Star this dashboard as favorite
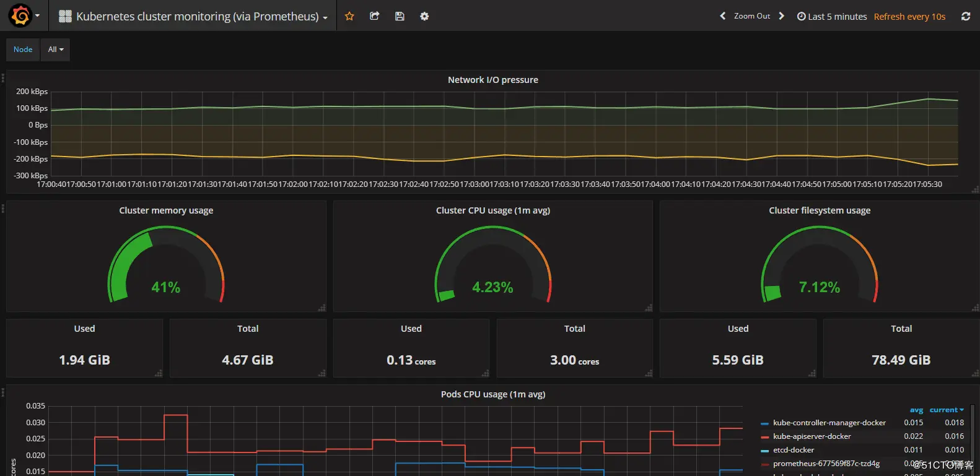The height and width of the screenshot is (476, 980). pyautogui.click(x=349, y=16)
